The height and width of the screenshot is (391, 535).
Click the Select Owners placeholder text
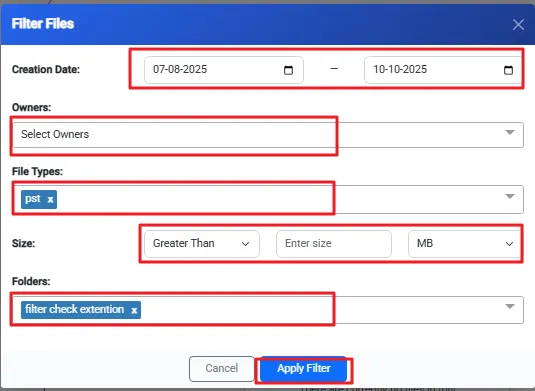pos(55,134)
